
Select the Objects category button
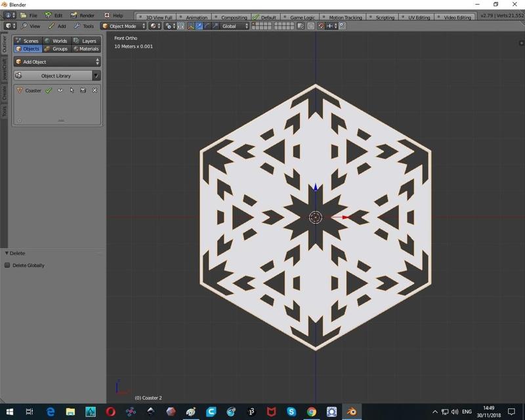(28, 49)
